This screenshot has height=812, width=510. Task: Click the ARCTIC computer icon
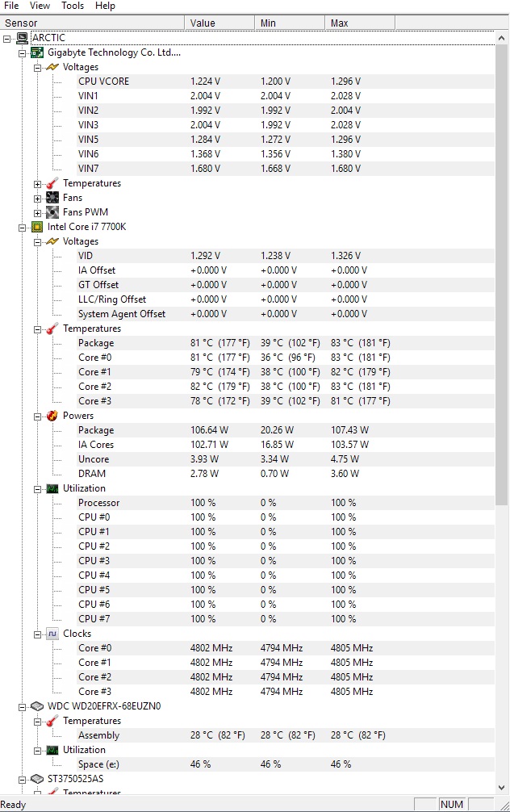23,38
